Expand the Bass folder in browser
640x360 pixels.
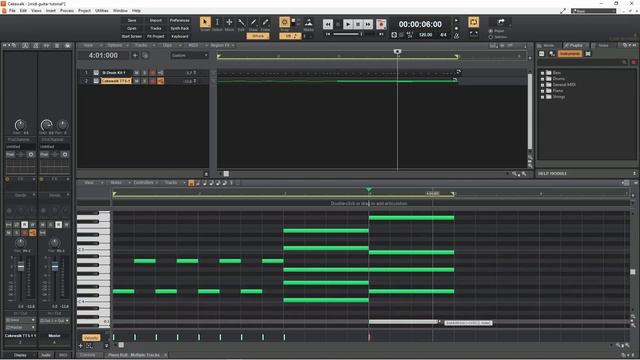point(542,73)
